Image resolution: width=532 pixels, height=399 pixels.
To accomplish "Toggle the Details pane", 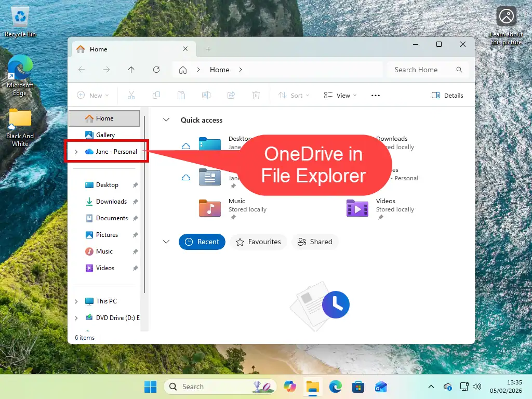I will [447, 95].
